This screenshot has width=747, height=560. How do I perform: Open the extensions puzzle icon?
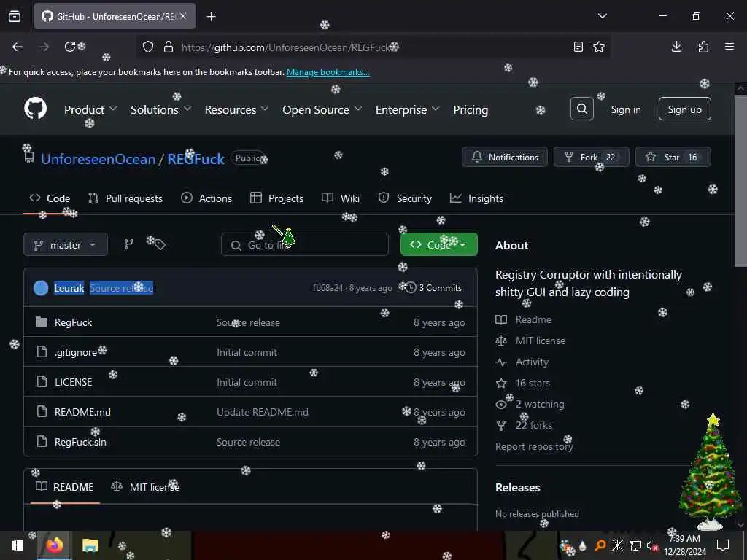[703, 47]
